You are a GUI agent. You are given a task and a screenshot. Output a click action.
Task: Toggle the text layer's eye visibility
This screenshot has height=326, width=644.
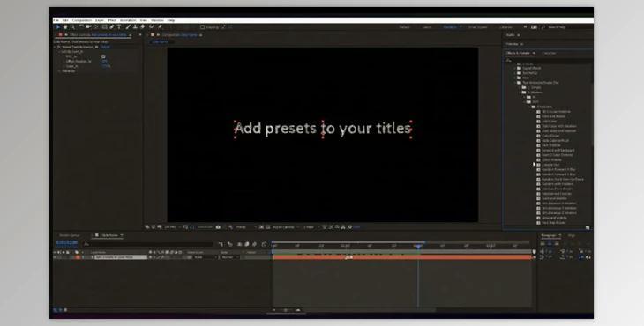56,257
